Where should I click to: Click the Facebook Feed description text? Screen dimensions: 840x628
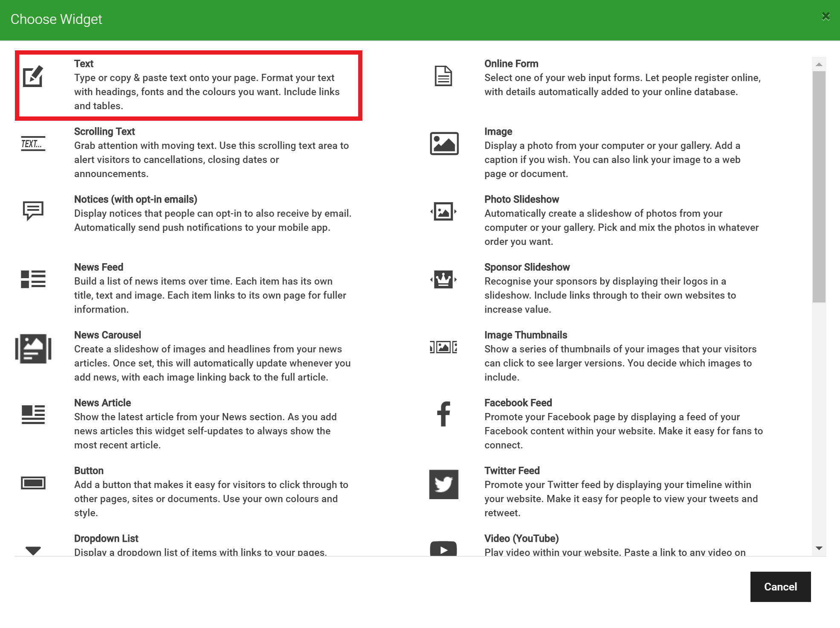623,431
